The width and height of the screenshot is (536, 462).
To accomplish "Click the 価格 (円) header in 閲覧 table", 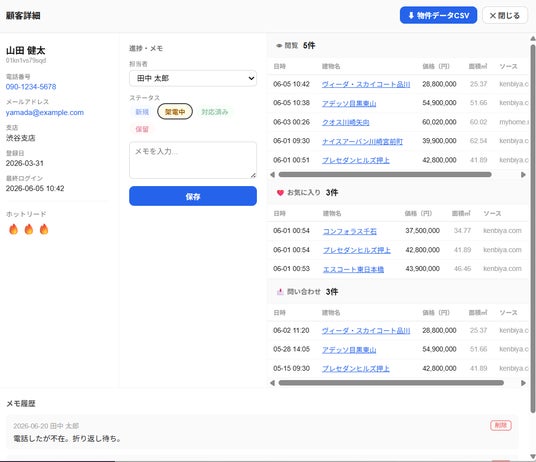I will 436,66.
